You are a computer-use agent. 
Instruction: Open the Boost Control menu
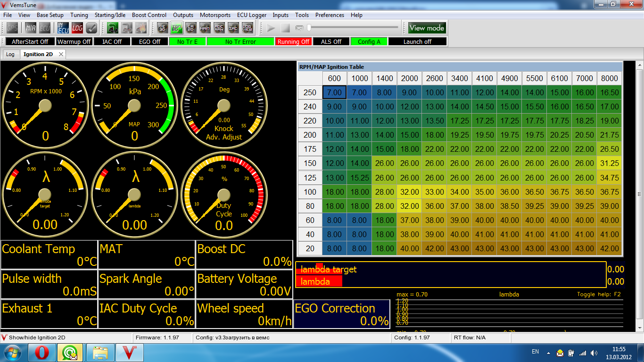(x=149, y=15)
